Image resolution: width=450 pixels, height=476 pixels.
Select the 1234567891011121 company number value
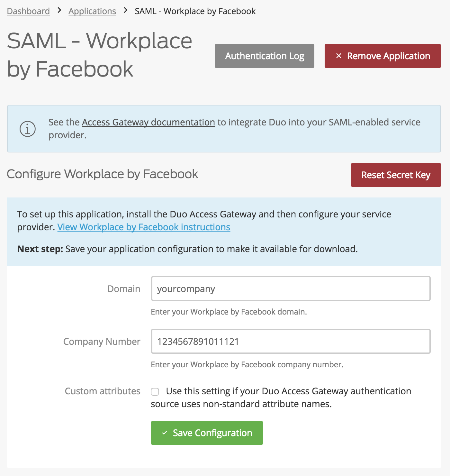198,342
